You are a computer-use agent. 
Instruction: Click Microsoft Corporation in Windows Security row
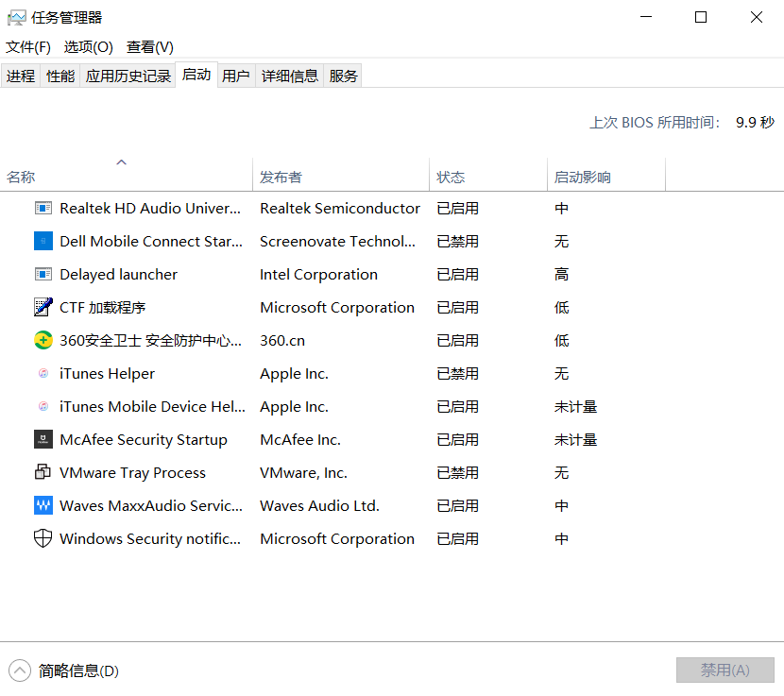pyautogui.click(x=337, y=539)
